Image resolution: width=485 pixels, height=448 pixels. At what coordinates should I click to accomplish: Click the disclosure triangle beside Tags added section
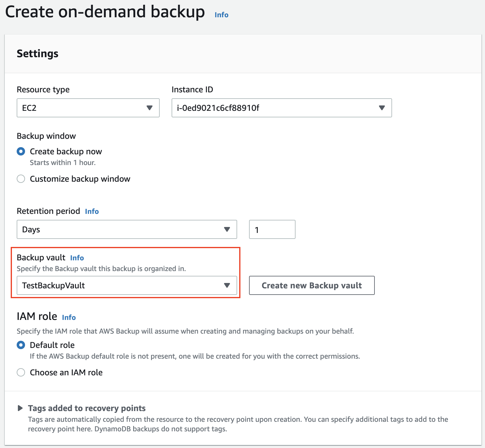point(21,408)
